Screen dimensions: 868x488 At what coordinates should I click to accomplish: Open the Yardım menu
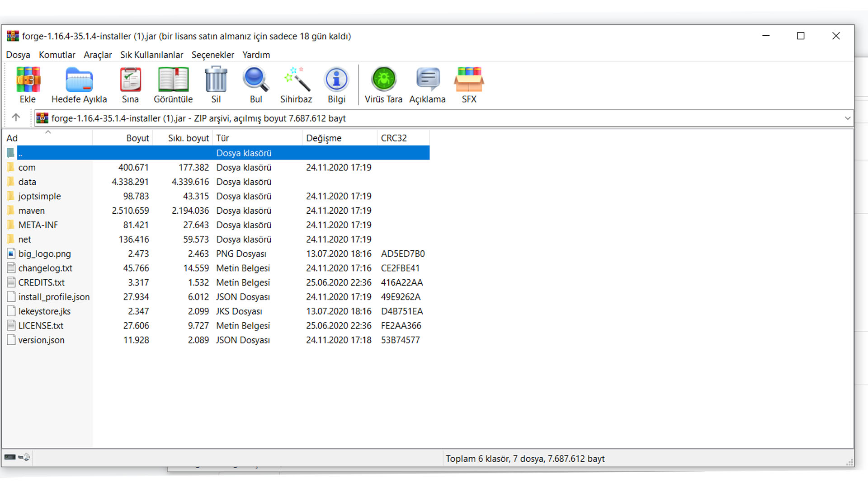click(x=256, y=55)
